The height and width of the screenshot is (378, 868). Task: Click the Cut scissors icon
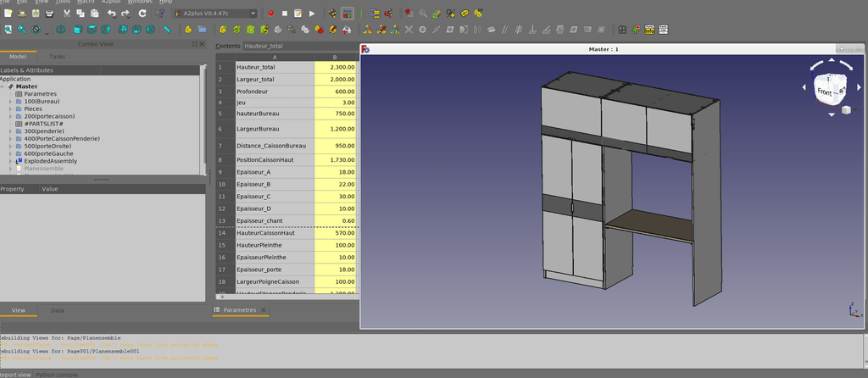pos(65,14)
